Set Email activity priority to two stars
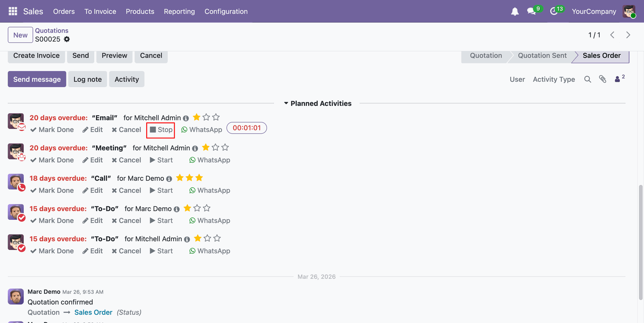Image resolution: width=644 pixels, height=323 pixels. [x=206, y=117]
